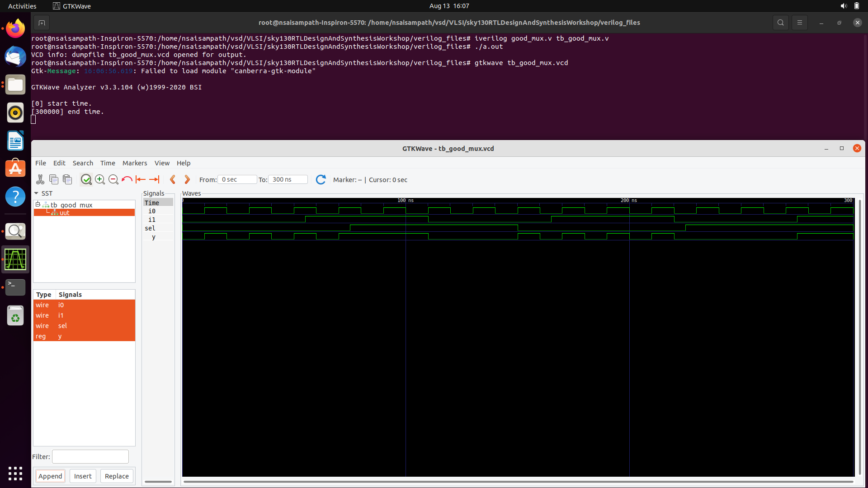This screenshot has width=868, height=488.
Task: Open Firefox from the Ubuntu dock
Action: (x=15, y=29)
